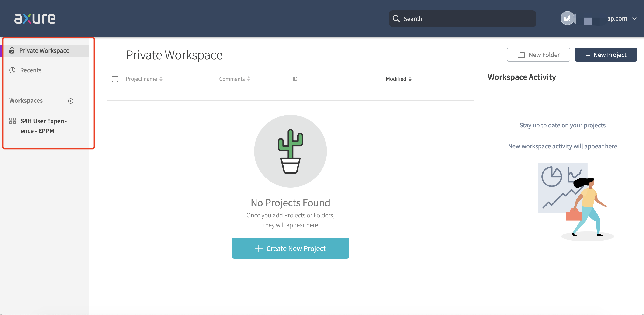The image size is (644, 315).
Task: Click the cactus illustration
Action: coord(290,151)
